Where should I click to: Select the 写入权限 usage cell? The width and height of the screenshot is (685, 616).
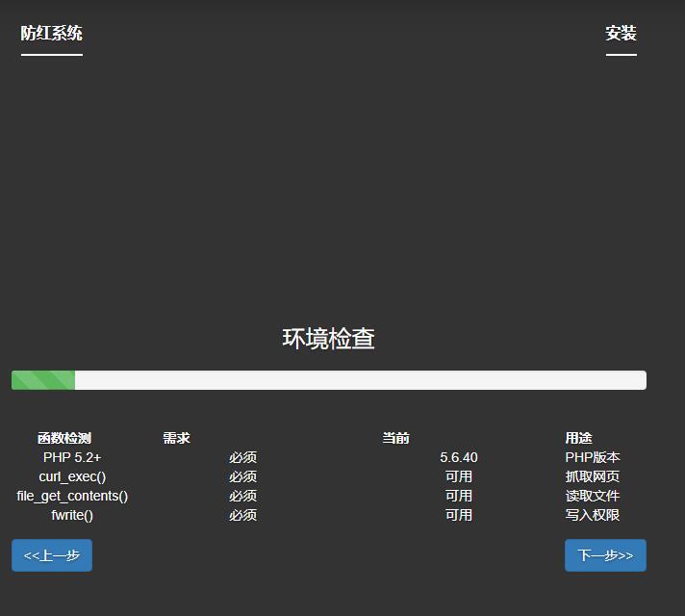(593, 515)
